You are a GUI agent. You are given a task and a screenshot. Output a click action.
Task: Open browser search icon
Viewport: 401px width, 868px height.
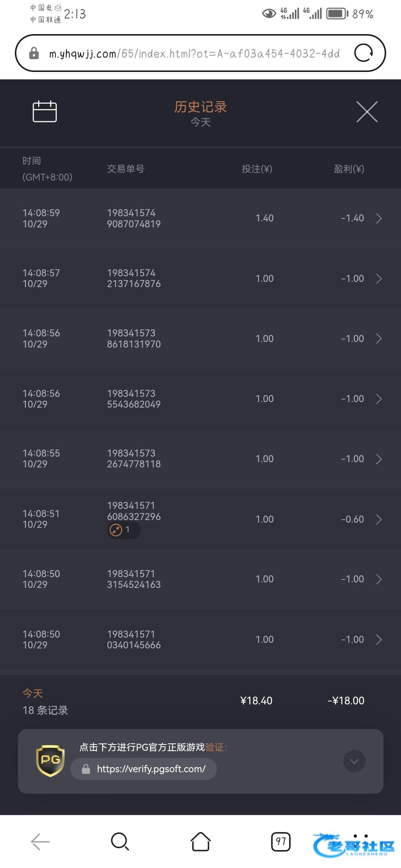click(120, 841)
